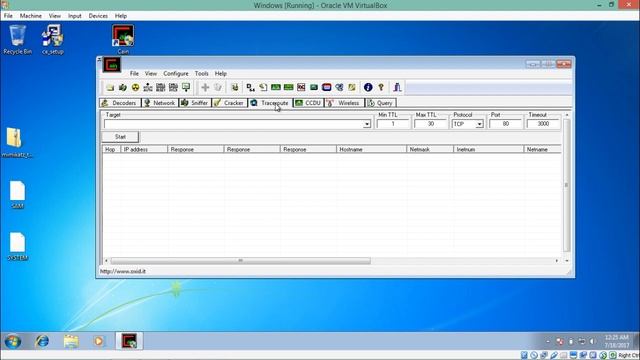The width and height of the screenshot is (640, 360).
Task: Open Internet Explorer from the taskbar
Action: pos(42,341)
